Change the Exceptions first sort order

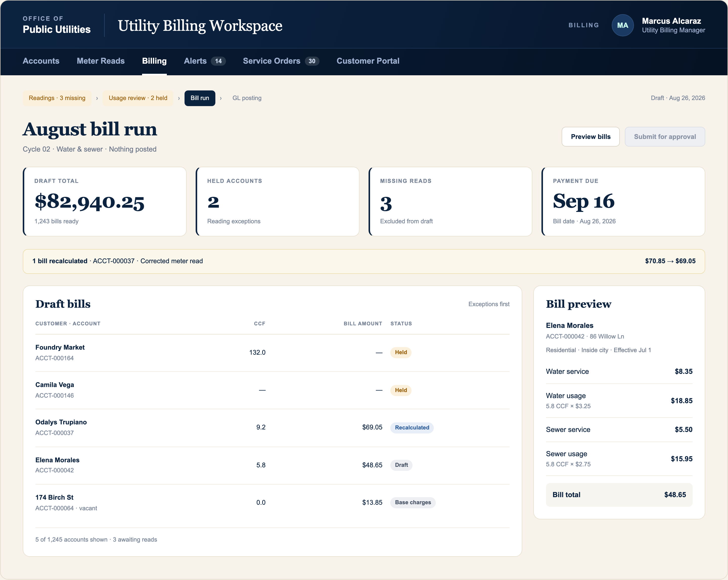click(x=489, y=304)
